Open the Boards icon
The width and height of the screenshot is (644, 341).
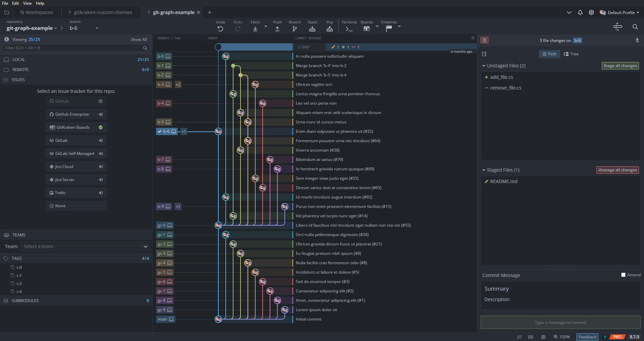pos(367,29)
